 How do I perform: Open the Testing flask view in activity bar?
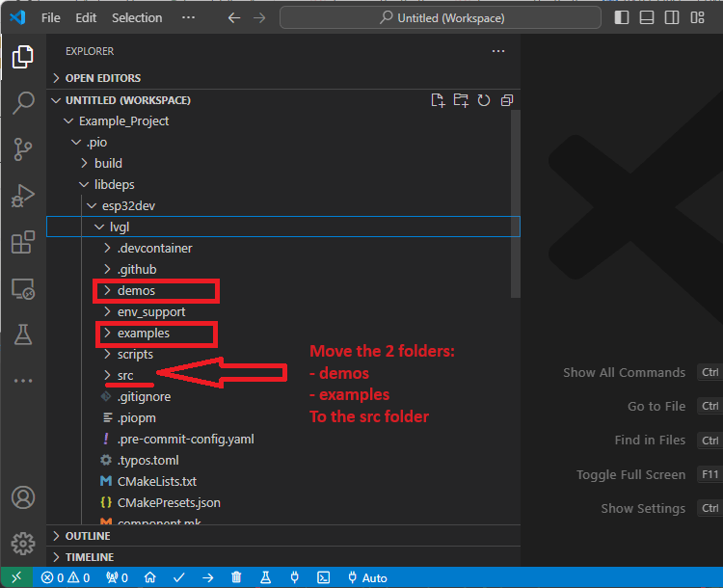(x=22, y=334)
